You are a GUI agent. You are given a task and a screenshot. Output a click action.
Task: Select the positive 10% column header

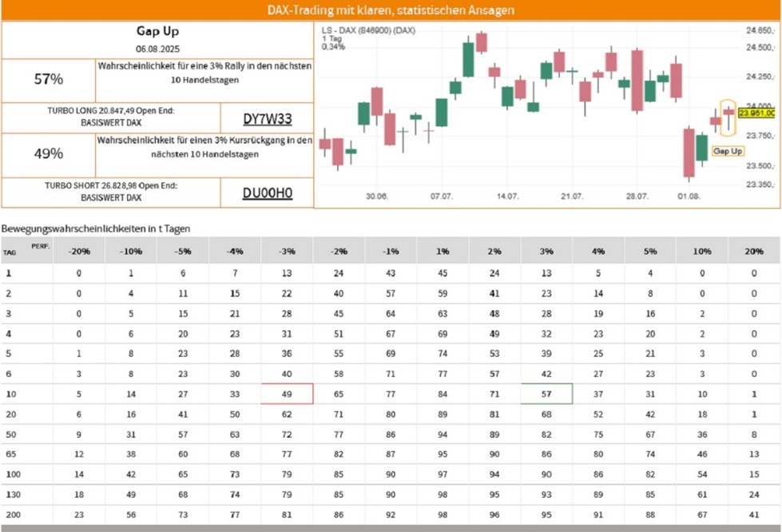tap(701, 252)
